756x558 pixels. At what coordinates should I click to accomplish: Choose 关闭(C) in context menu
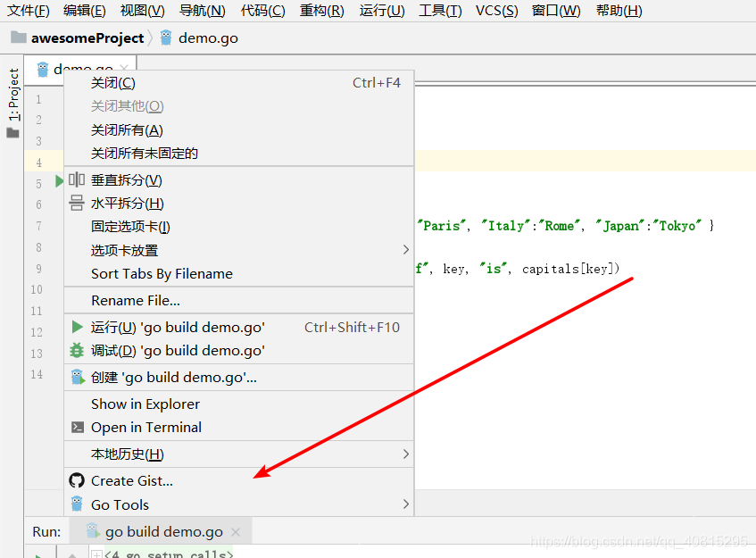239,83
